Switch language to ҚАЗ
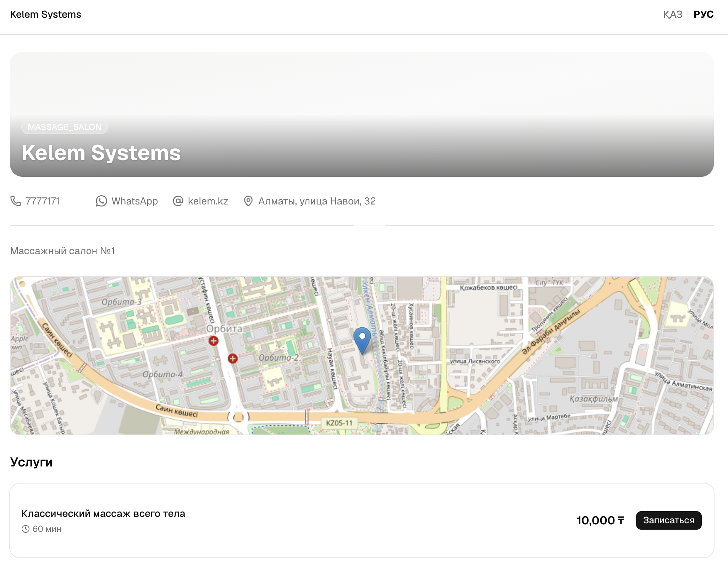 pyautogui.click(x=673, y=15)
